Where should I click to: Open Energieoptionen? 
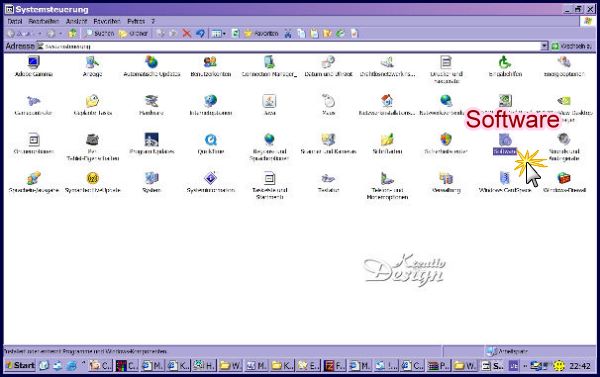(564, 66)
